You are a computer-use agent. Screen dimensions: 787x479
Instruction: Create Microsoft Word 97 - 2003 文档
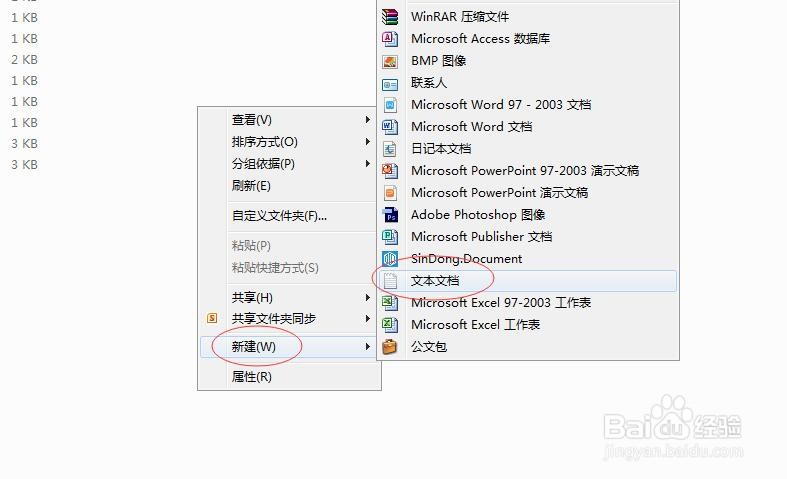click(528, 105)
